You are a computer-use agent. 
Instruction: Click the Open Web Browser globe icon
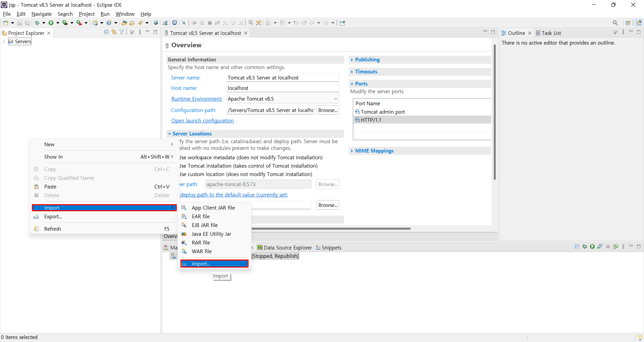[156, 23]
